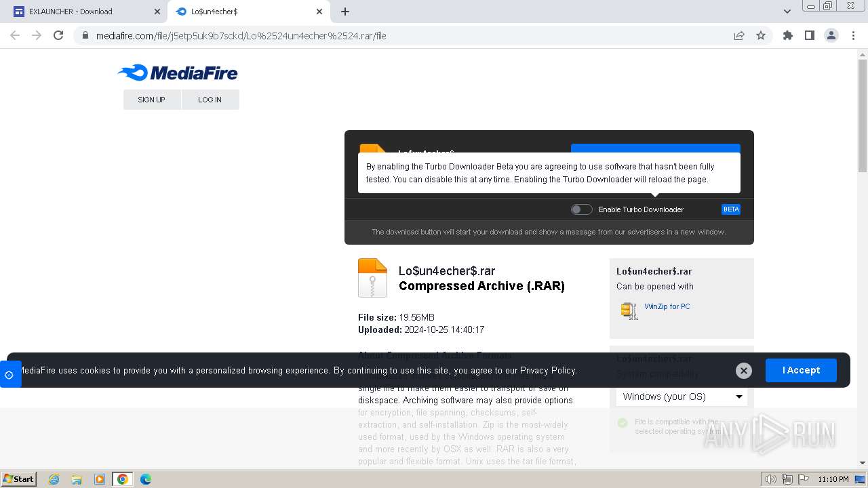Screen dimensions: 868x488
Task: Open a new browser tab
Action: [345, 12]
